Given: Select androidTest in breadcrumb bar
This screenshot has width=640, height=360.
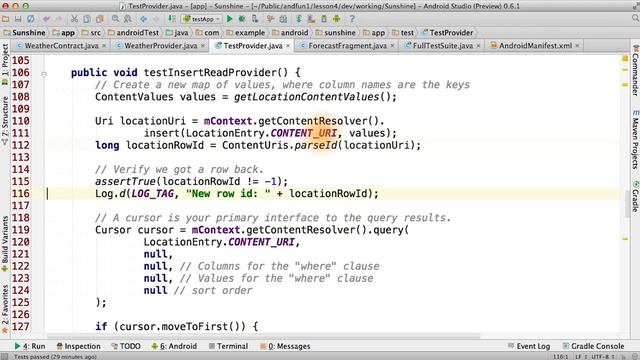Looking at the screenshot, I should tap(133, 33).
